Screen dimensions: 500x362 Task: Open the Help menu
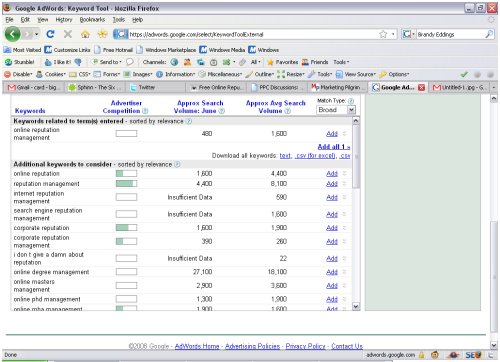point(137,20)
